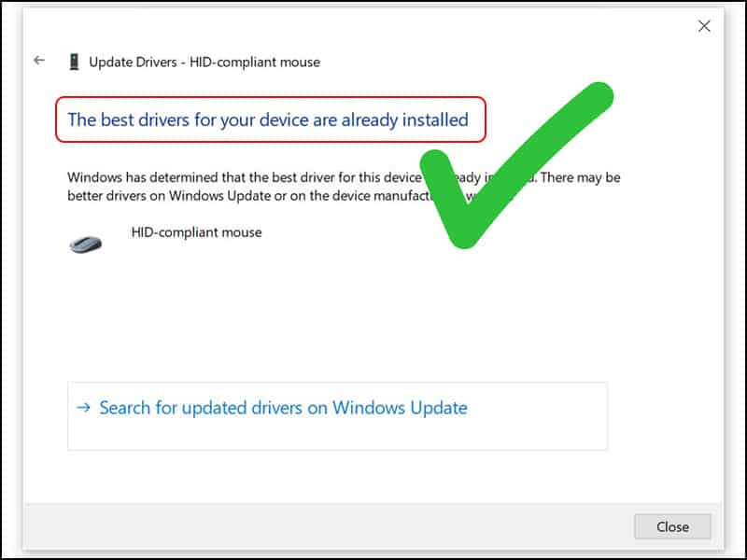Dismiss the dialog using the X button

pyautogui.click(x=704, y=25)
